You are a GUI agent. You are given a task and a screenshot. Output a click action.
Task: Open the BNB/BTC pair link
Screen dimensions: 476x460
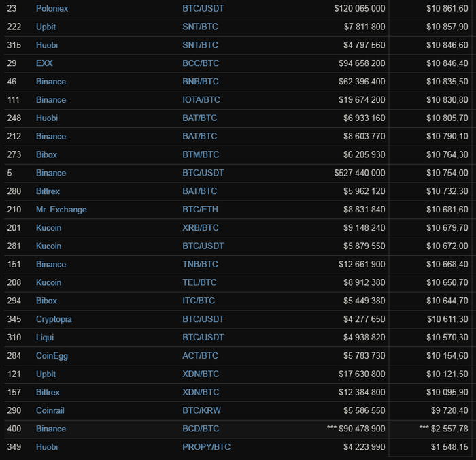pos(201,82)
